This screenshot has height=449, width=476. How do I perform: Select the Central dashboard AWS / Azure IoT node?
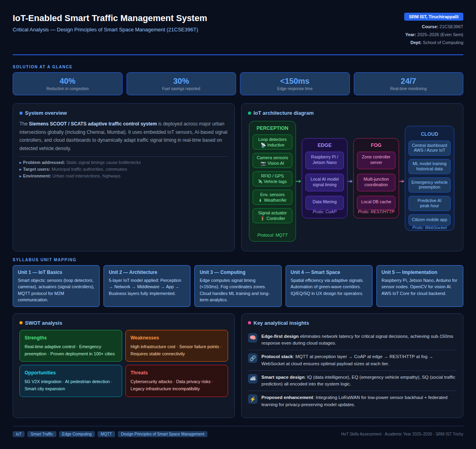(430, 148)
